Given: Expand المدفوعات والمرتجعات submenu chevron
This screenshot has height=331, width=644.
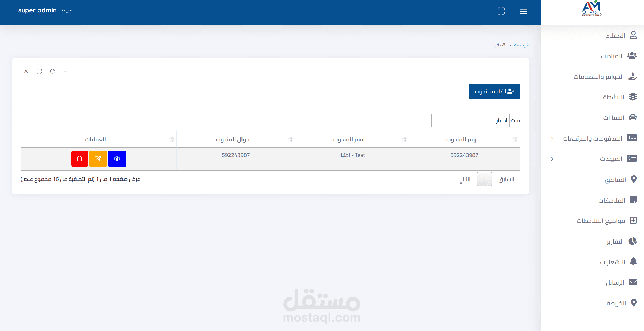Looking at the screenshot, I should point(552,138).
